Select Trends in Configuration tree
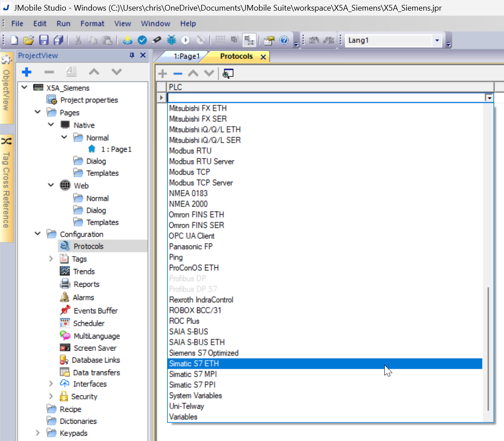The width and height of the screenshot is (504, 441). 84,271
